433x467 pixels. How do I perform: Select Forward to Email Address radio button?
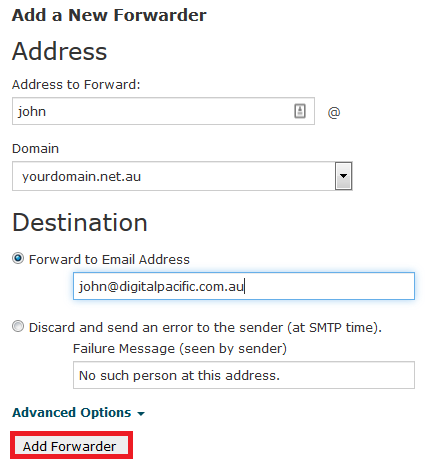[x=18, y=258]
